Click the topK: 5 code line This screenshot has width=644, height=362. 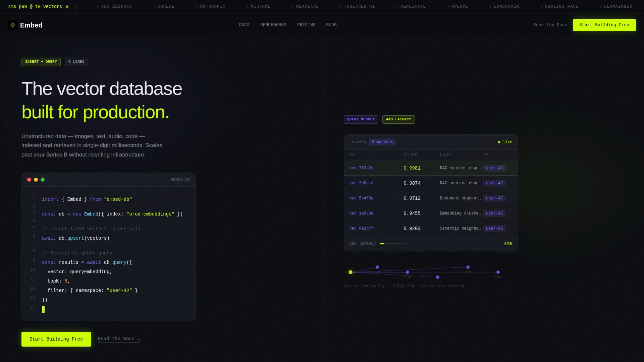click(x=59, y=281)
